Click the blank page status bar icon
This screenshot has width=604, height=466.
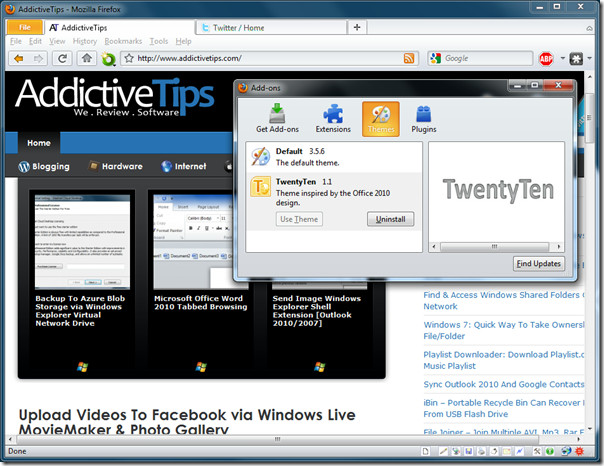426,451
